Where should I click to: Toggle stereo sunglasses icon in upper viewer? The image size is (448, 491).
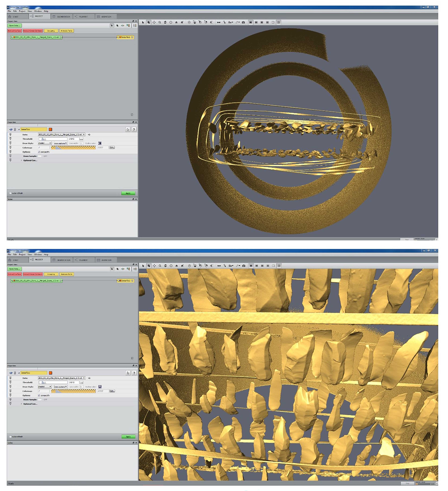pos(218,22)
